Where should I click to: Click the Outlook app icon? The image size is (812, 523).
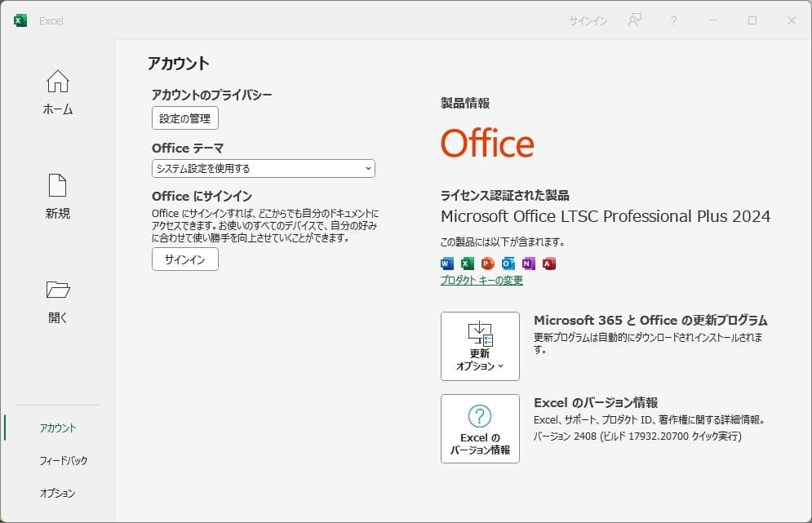pyautogui.click(x=508, y=264)
